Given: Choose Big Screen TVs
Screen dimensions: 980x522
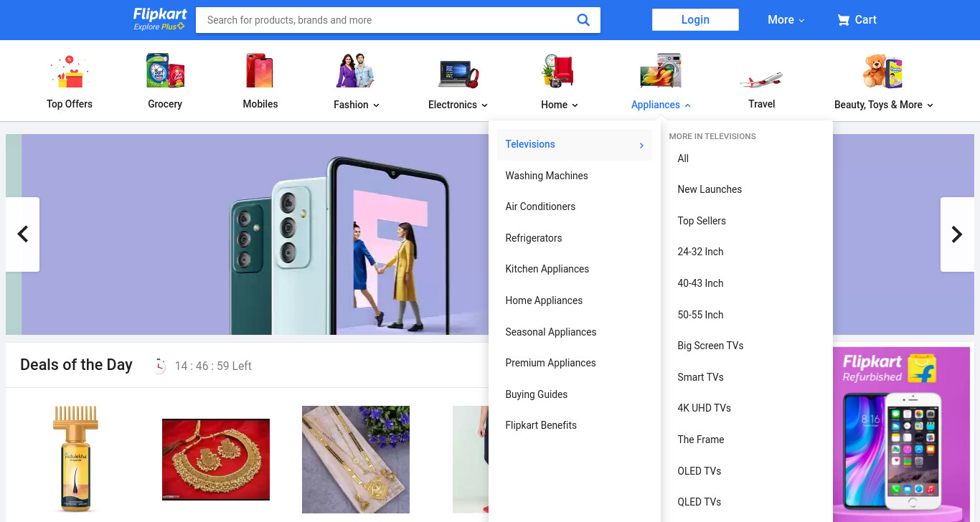Looking at the screenshot, I should pyautogui.click(x=710, y=346).
